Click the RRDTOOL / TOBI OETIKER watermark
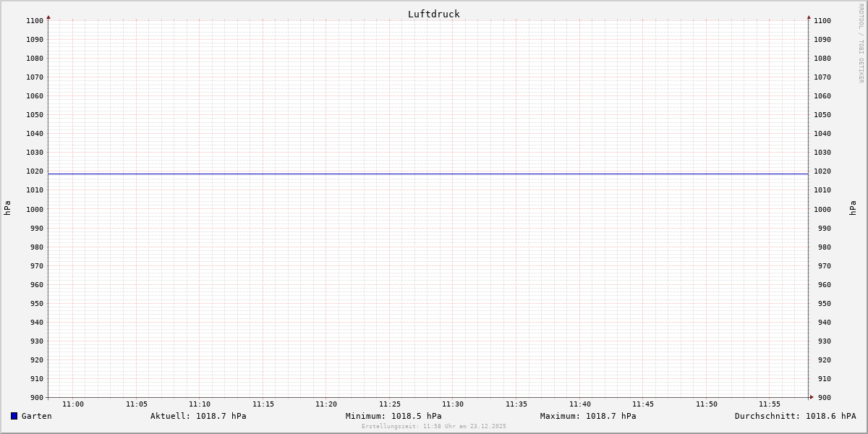868x434 pixels. pos(861,43)
